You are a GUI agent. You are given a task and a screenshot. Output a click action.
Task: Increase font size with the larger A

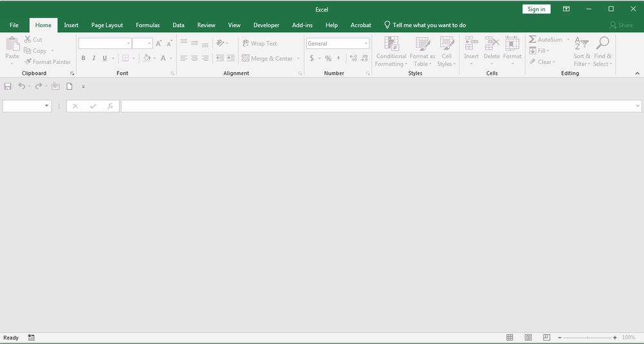[159, 43]
